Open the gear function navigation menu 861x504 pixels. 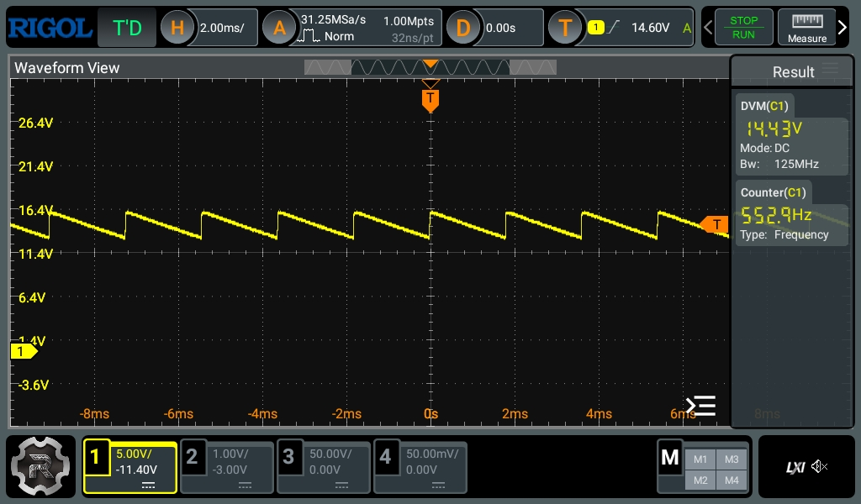tap(41, 466)
